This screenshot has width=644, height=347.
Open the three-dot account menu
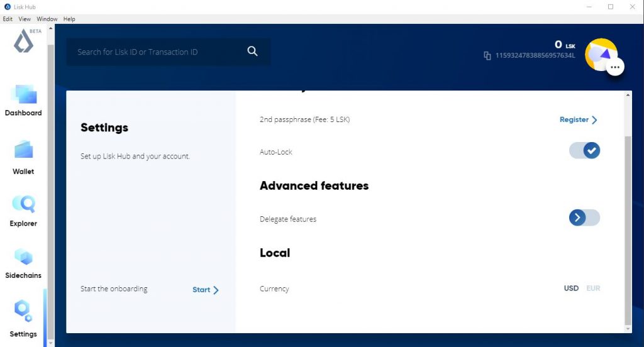pos(615,67)
